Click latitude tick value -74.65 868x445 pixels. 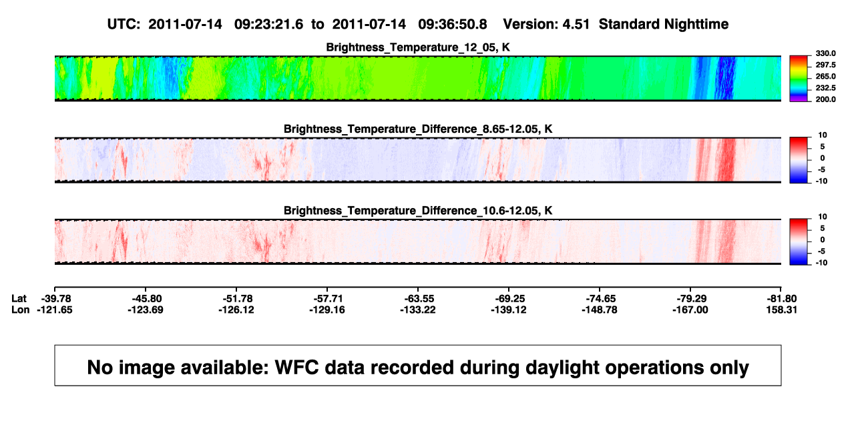(600, 298)
